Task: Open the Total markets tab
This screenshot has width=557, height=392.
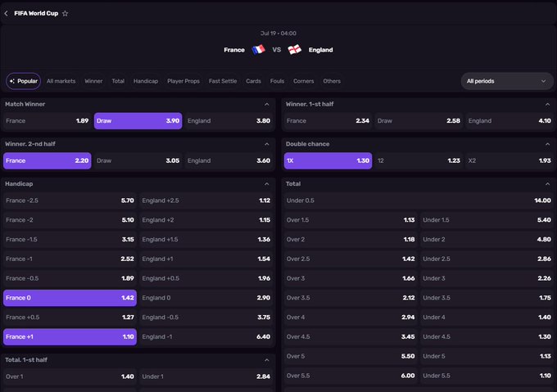Action: coord(118,81)
